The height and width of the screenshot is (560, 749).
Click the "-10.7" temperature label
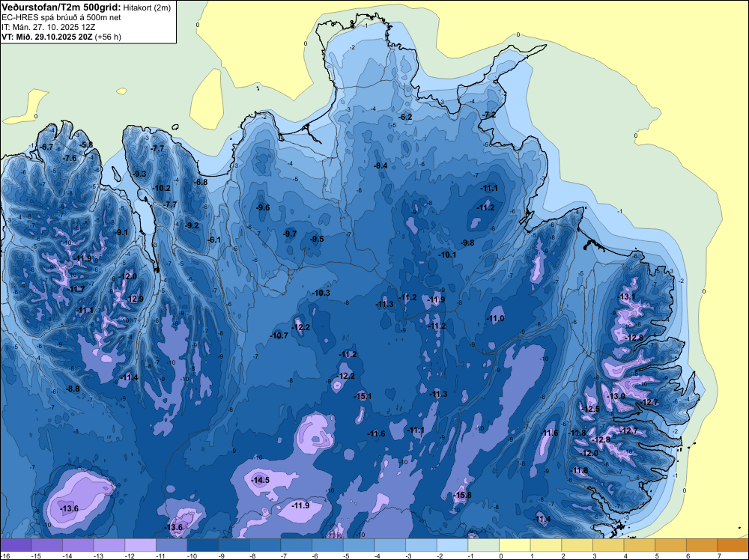click(279, 335)
